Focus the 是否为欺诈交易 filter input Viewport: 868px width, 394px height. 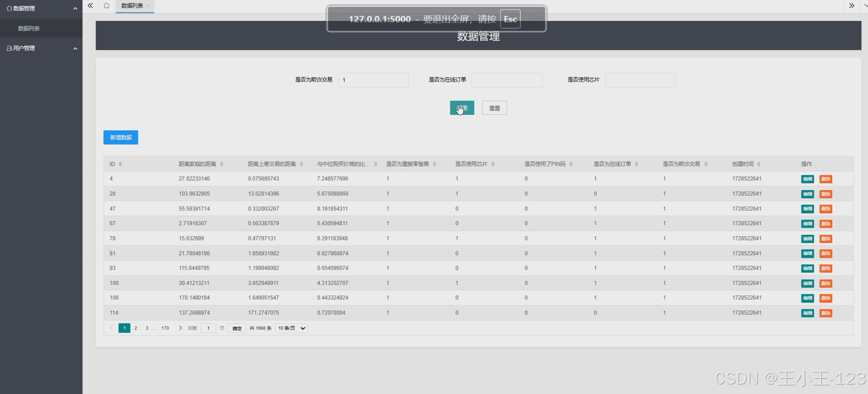coord(374,80)
